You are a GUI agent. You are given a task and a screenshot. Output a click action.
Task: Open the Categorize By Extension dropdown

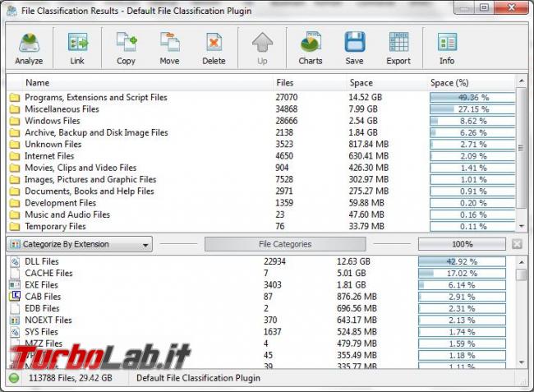[80, 244]
